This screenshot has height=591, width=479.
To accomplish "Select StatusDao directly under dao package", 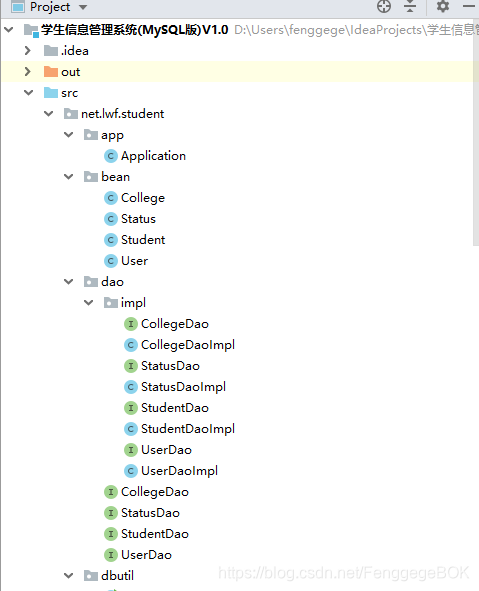I will click(150, 513).
